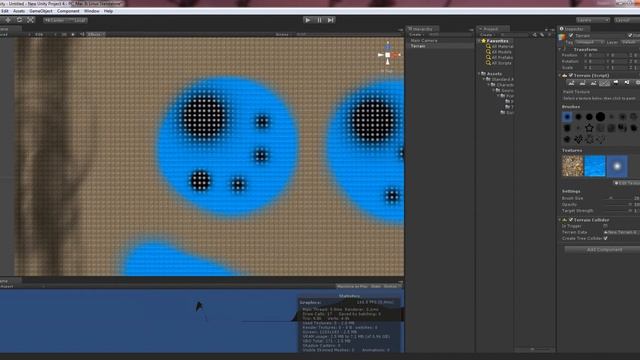Image resolution: width=640 pixels, height=360 pixels.
Task: Open the Tag dropdown
Action: (x=589, y=42)
